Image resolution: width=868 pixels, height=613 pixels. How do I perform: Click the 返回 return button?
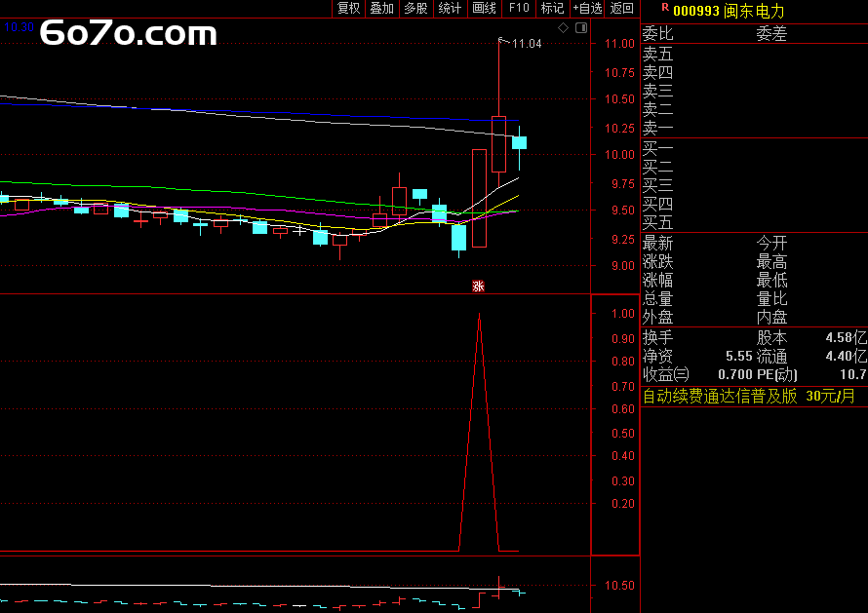[621, 9]
